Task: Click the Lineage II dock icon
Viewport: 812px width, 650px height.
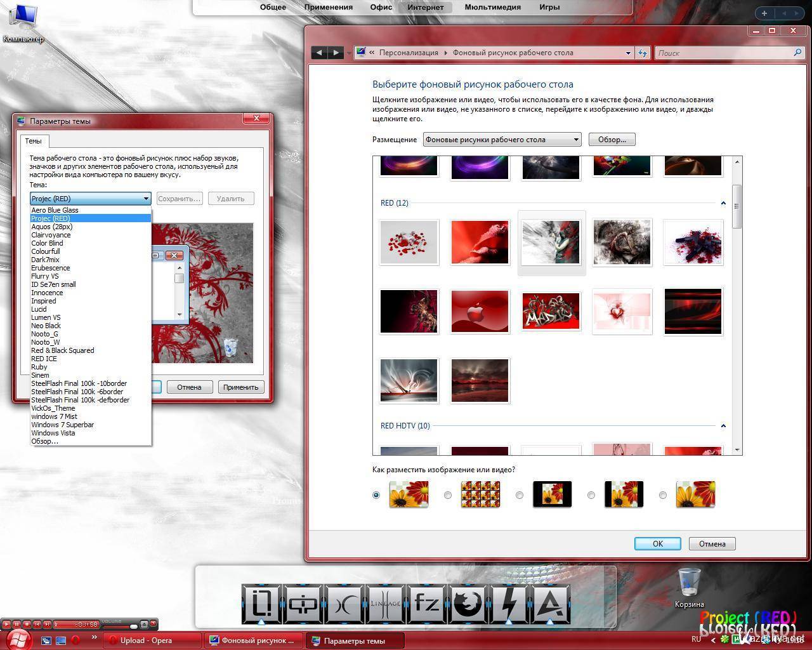Action: (x=385, y=604)
